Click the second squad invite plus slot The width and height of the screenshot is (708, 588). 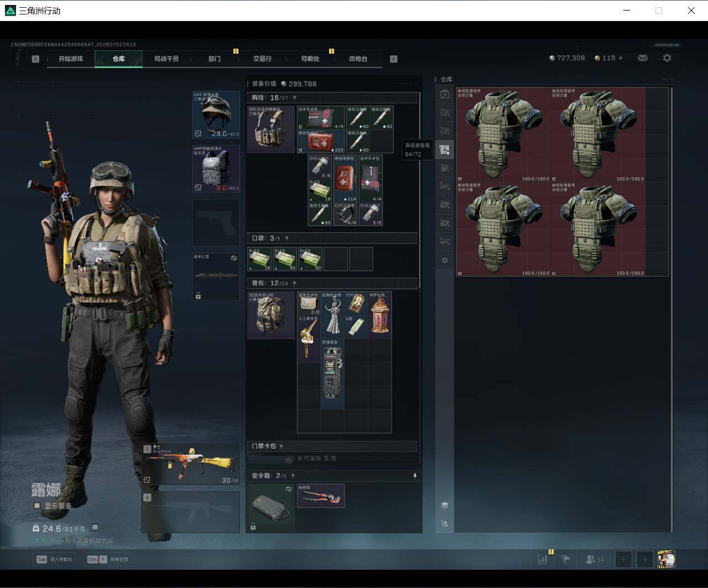point(644,559)
